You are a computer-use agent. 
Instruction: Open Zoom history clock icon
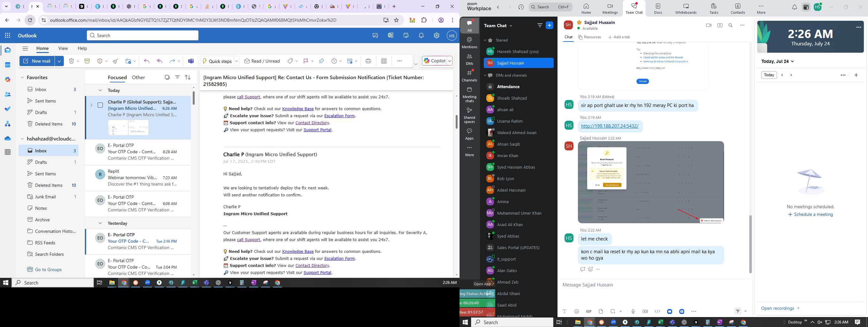pyautogui.click(x=521, y=7)
